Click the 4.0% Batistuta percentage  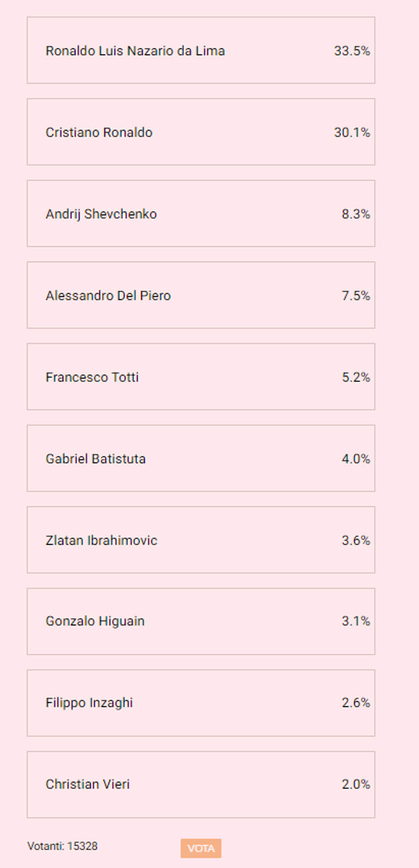pyautogui.click(x=356, y=459)
